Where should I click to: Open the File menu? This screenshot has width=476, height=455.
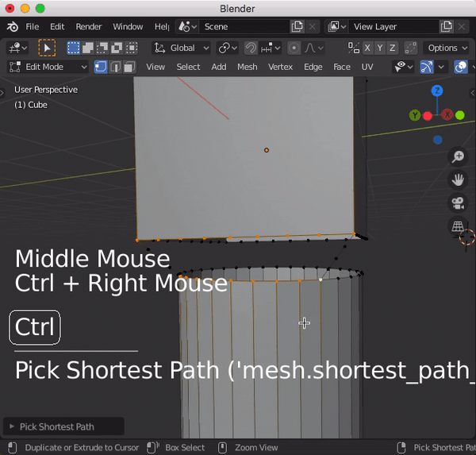(x=33, y=27)
